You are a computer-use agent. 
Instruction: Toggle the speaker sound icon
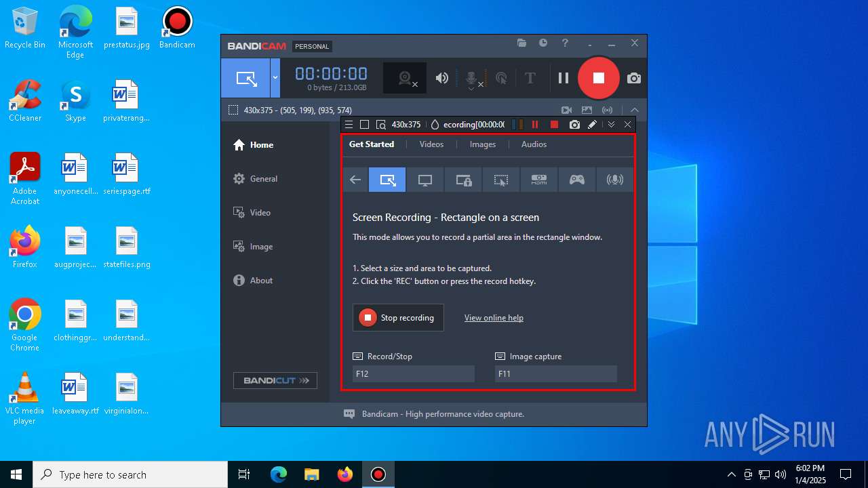point(442,78)
